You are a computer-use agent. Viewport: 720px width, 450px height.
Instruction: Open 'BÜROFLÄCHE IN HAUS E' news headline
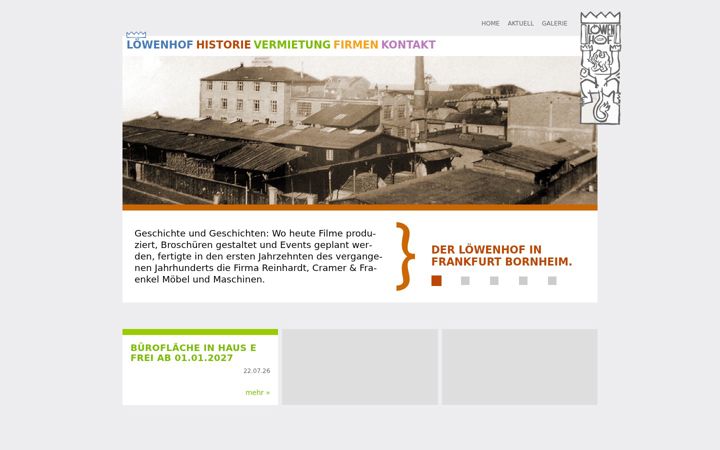click(193, 353)
